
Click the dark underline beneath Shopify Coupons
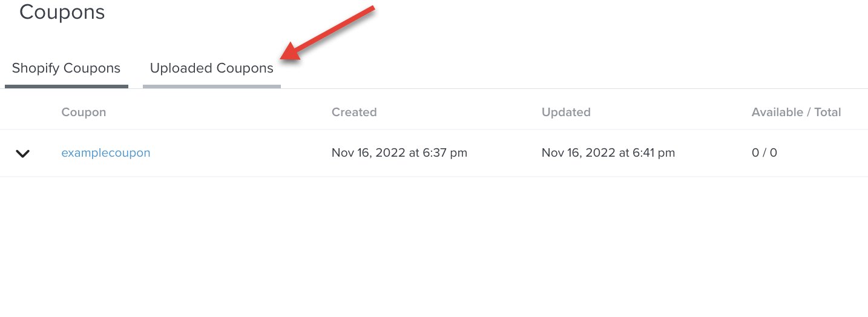tap(66, 87)
